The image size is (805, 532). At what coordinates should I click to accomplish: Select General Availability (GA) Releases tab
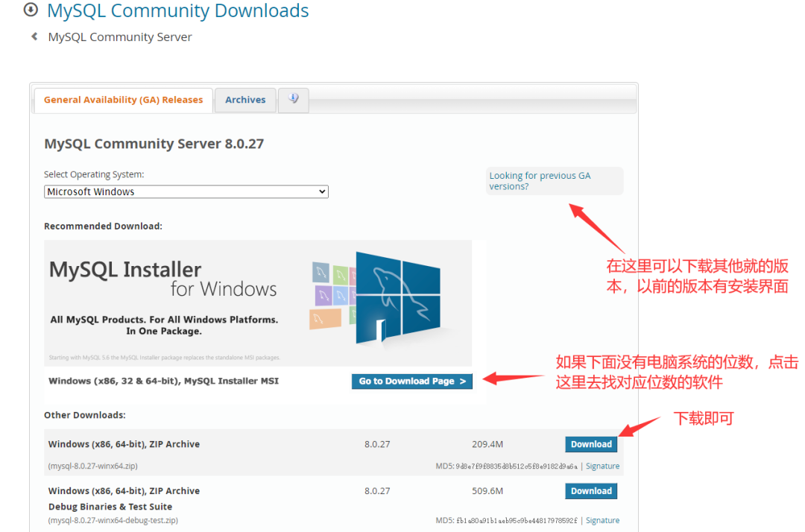(x=123, y=100)
